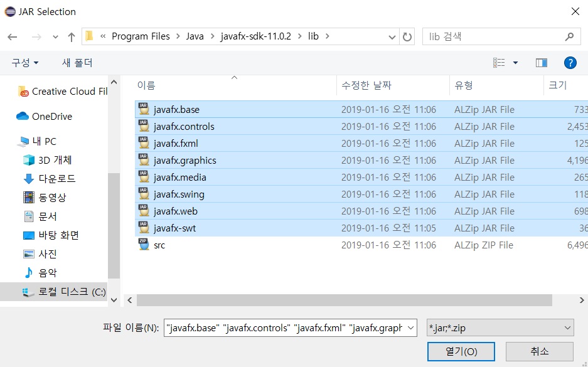The image size is (588, 367).
Task: Select javafx.controls JAR file icon
Action: tap(144, 126)
